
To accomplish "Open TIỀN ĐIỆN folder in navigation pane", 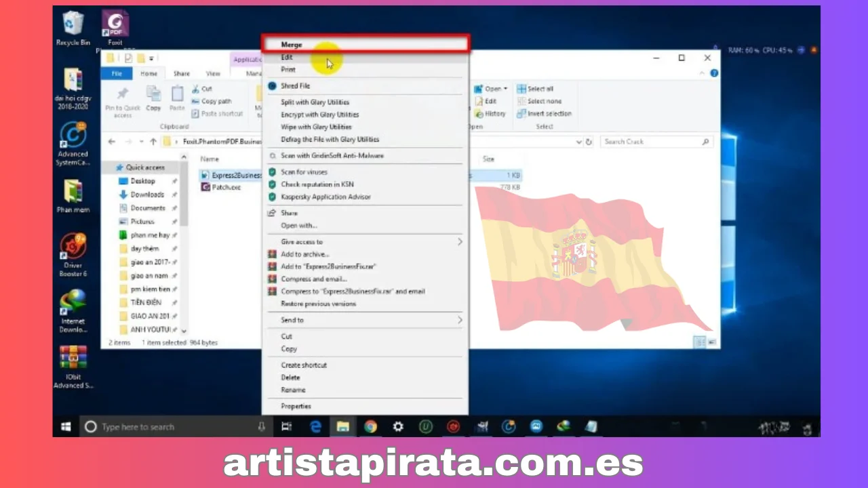I will coord(140,302).
